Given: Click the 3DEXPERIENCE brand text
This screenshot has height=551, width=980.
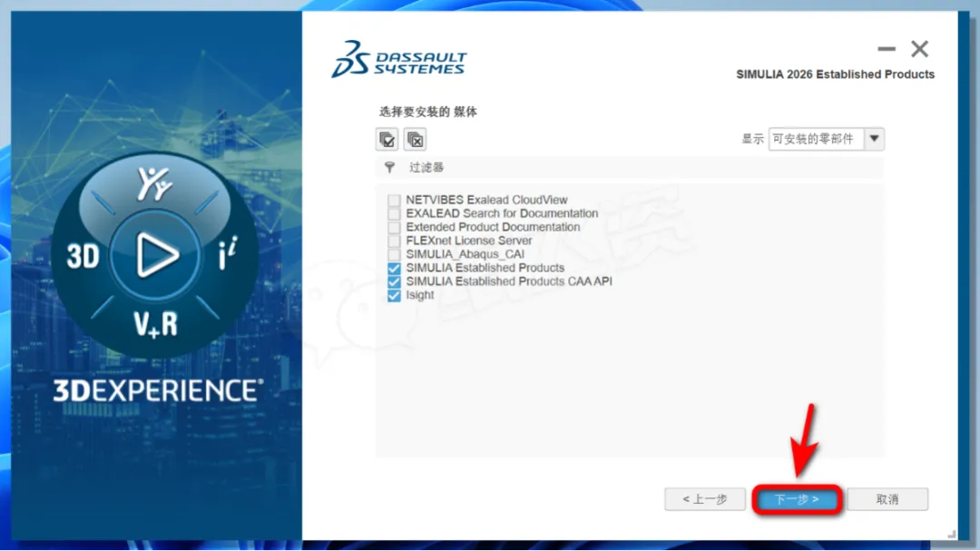Looking at the screenshot, I should point(158,390).
